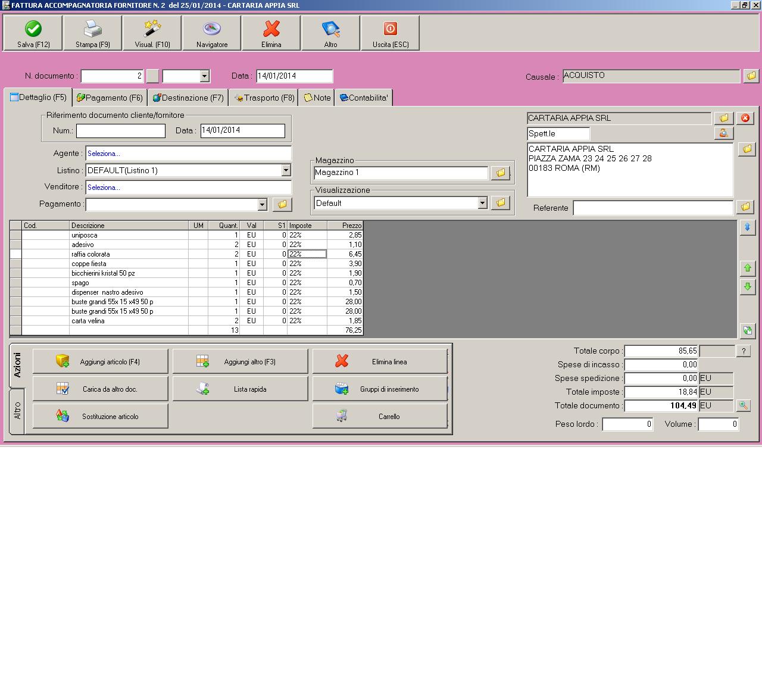Expand the Pagamento dropdown arrow
Image resolution: width=762 pixels, height=700 pixels.
[x=262, y=205]
